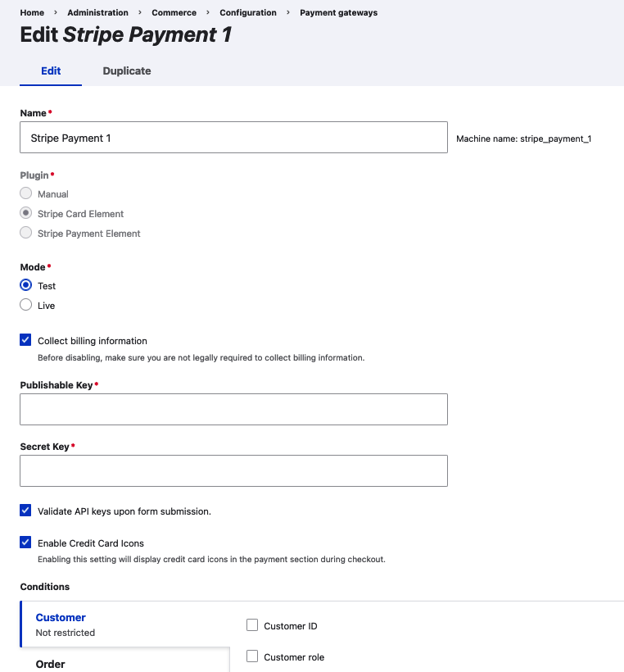Click the Edit Stripe Payment 1 heading
Viewport: 624px width, 672px height.
coord(126,34)
